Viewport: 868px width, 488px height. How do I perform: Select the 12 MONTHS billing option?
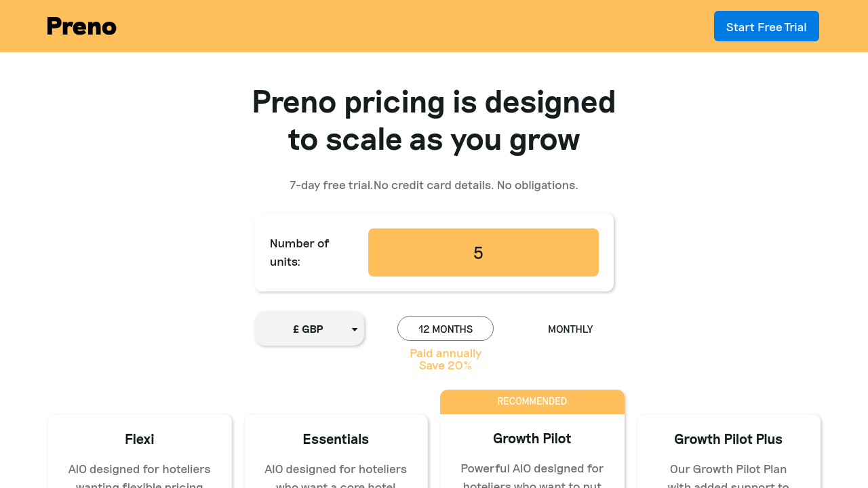pyautogui.click(x=445, y=329)
